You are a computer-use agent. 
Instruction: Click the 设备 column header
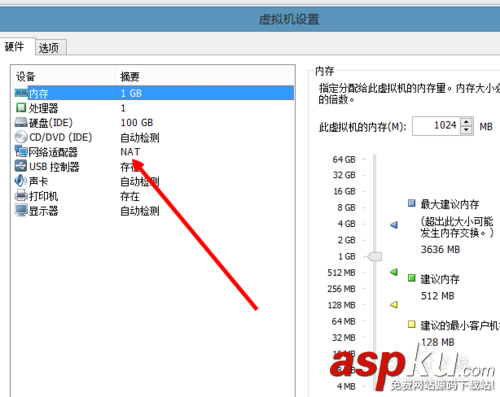tap(63, 76)
